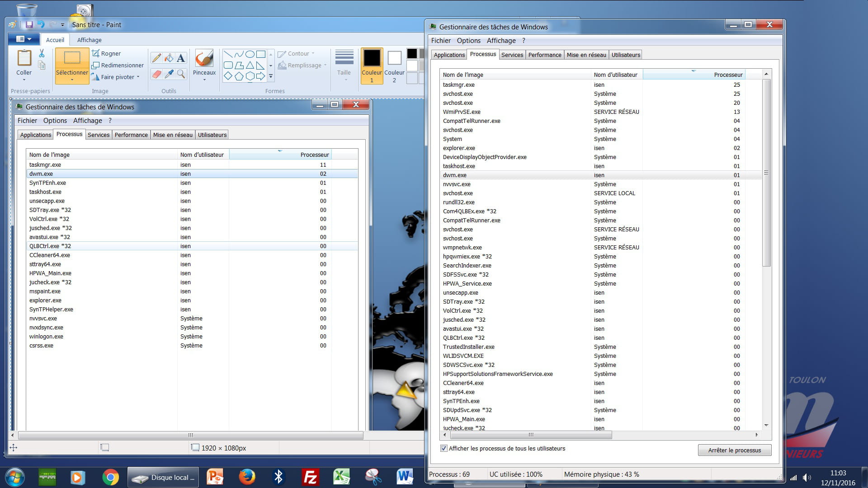Screen dimensions: 868x488
Task: Switch to Affichage tab in Paint
Action: coord(89,40)
